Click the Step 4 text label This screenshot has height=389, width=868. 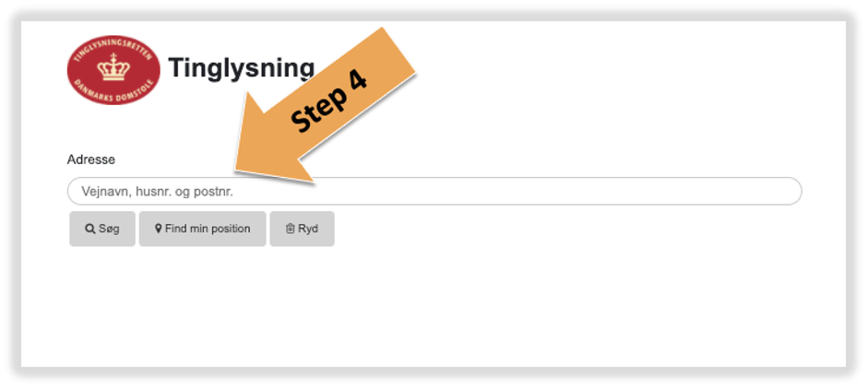[x=328, y=101]
